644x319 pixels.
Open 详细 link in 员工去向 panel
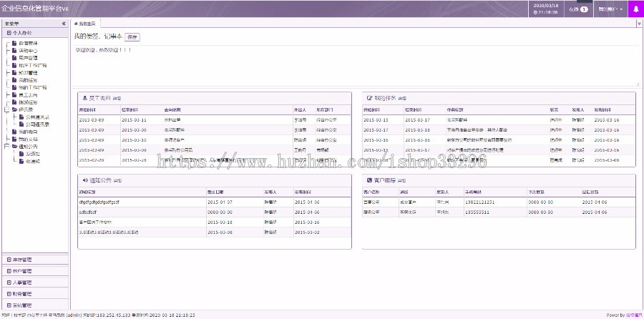[x=117, y=99]
